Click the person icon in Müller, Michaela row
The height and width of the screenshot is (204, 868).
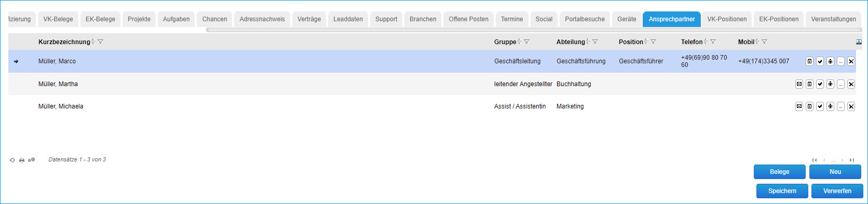[x=830, y=106]
